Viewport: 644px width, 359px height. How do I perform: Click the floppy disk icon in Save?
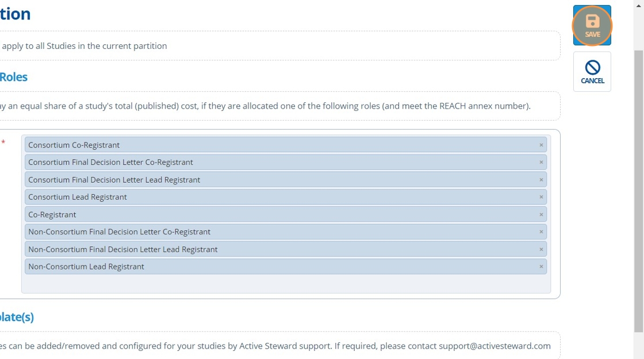point(592,22)
